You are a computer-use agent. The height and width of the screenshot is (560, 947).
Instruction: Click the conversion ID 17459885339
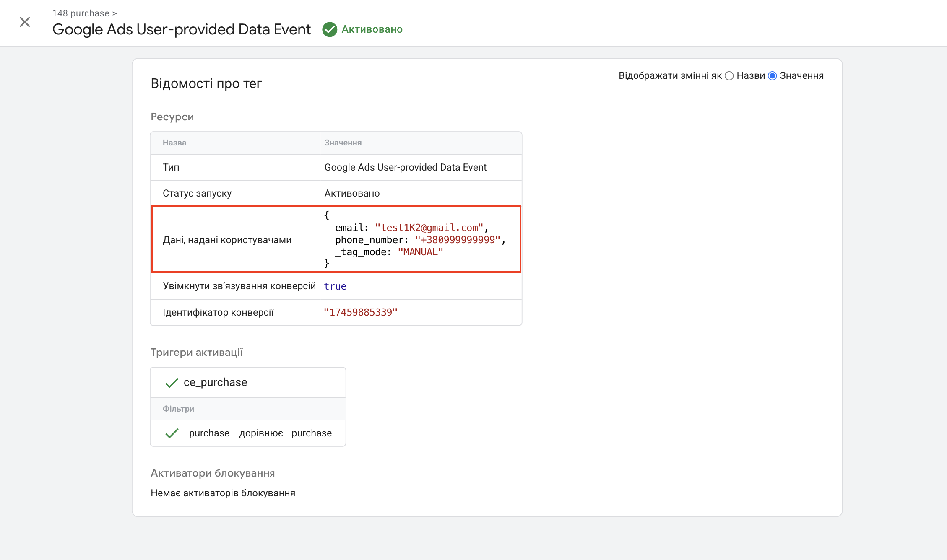(360, 312)
